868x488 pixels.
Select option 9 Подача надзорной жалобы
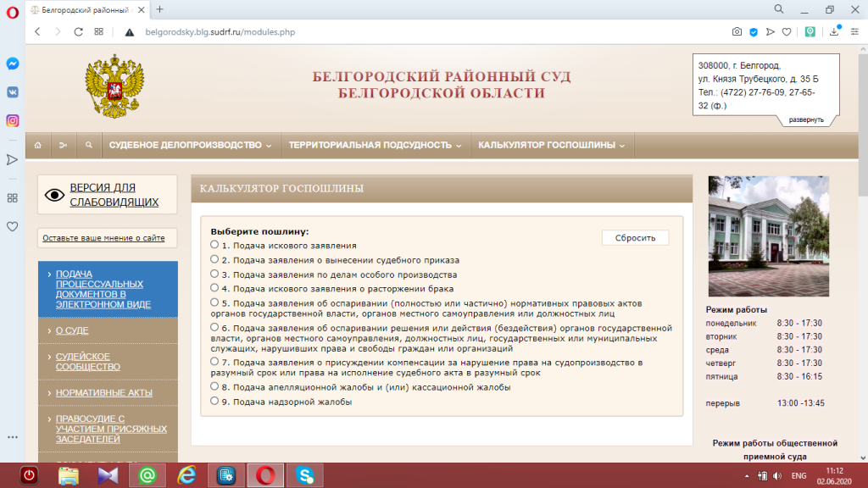pyautogui.click(x=214, y=402)
